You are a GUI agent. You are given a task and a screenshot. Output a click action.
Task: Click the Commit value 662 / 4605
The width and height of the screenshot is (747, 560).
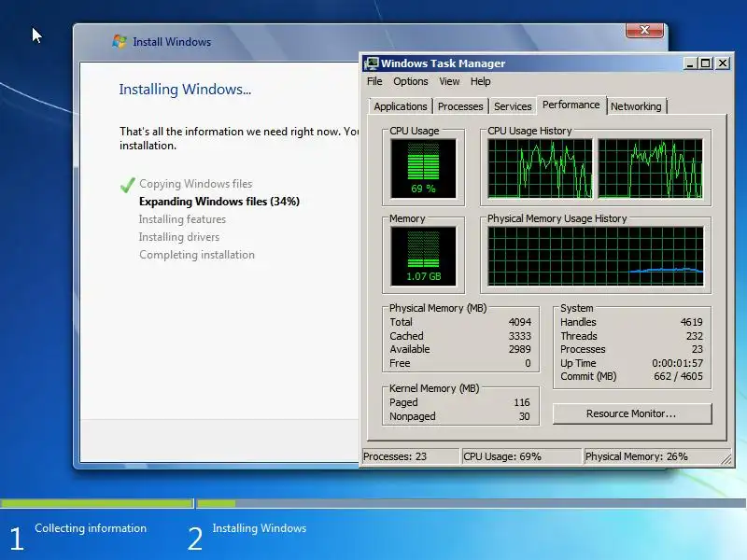679,376
